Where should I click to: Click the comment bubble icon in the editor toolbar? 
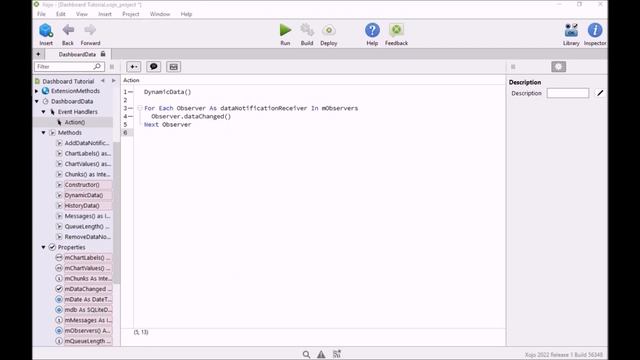point(153,67)
